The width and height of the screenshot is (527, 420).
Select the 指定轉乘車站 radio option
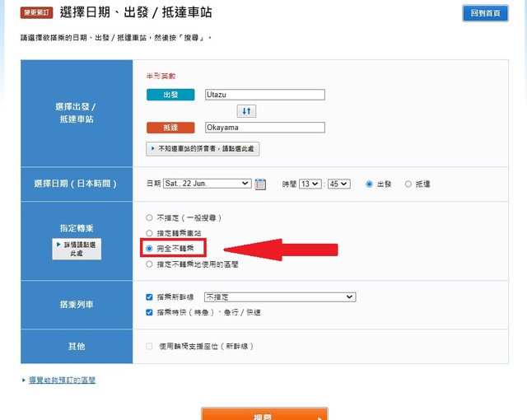[x=149, y=233]
